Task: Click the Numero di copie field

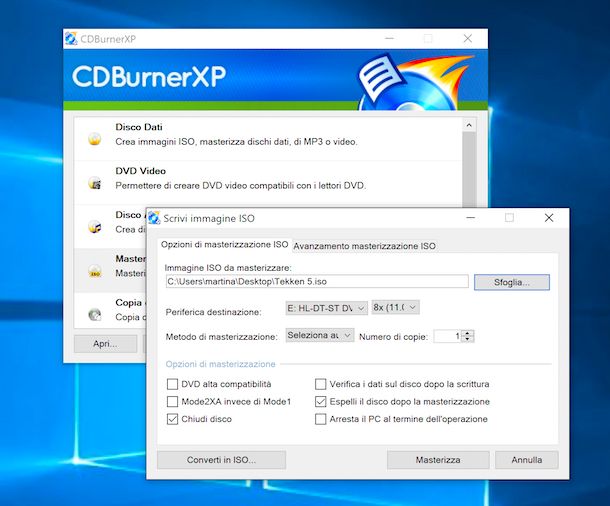Action: (448, 336)
